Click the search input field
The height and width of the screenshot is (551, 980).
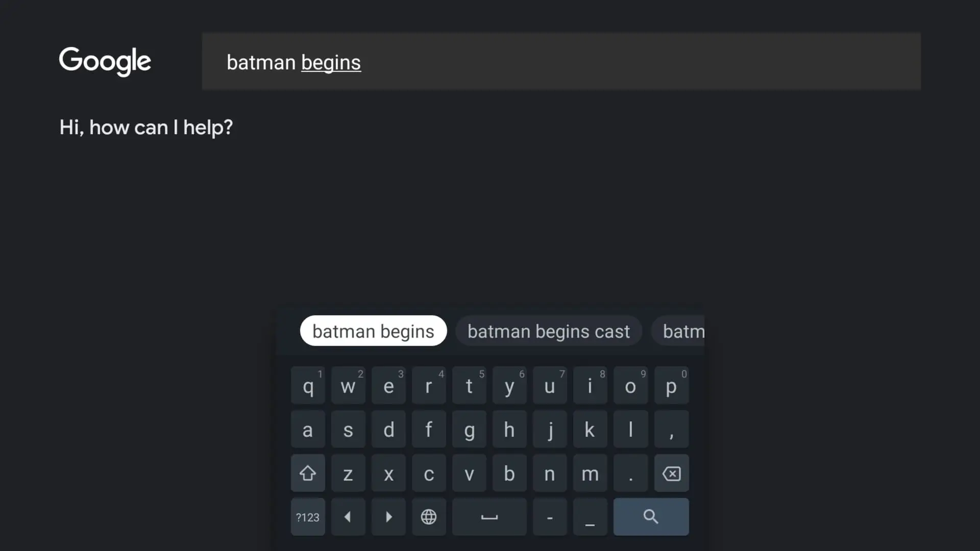coord(562,62)
